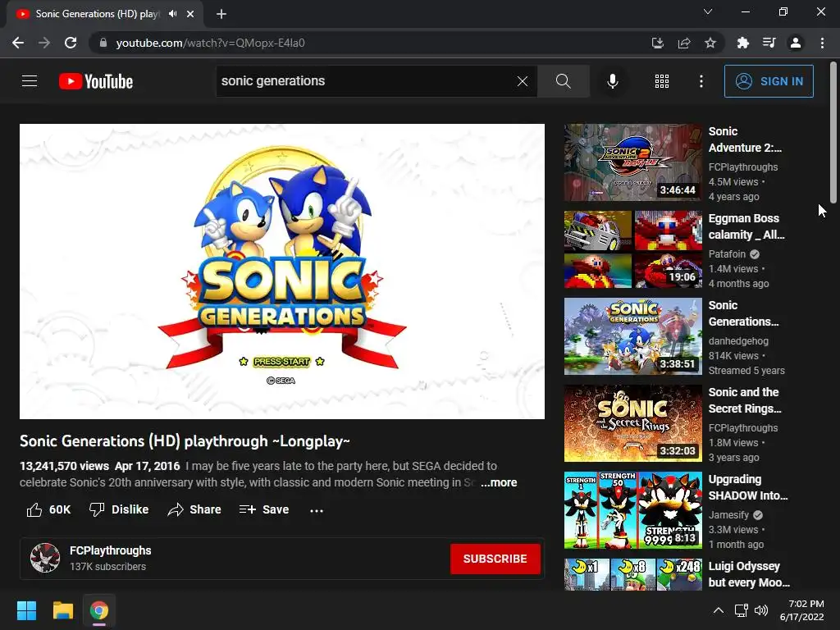Image resolution: width=840 pixels, height=630 pixels.
Task: Open the Windows Start menu
Action: [26, 610]
